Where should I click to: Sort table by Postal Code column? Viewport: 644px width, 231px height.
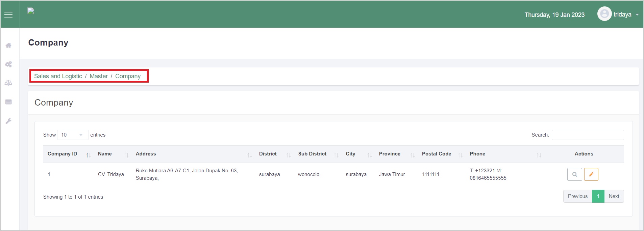click(441, 154)
